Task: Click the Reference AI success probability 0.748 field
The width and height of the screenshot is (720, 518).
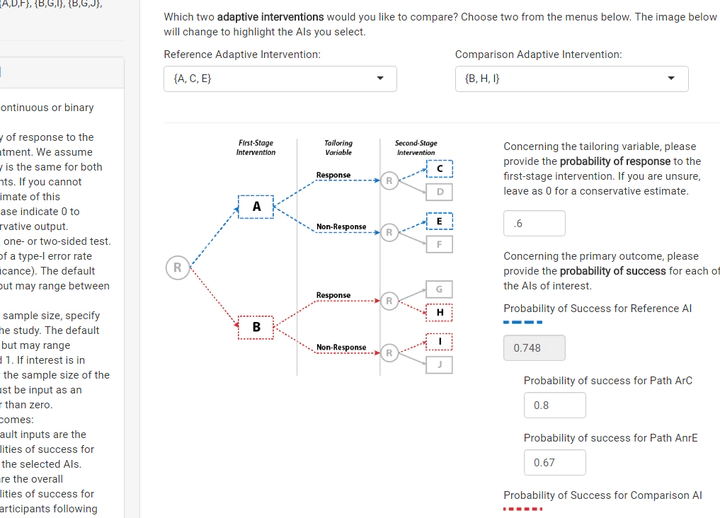Action: (534, 348)
